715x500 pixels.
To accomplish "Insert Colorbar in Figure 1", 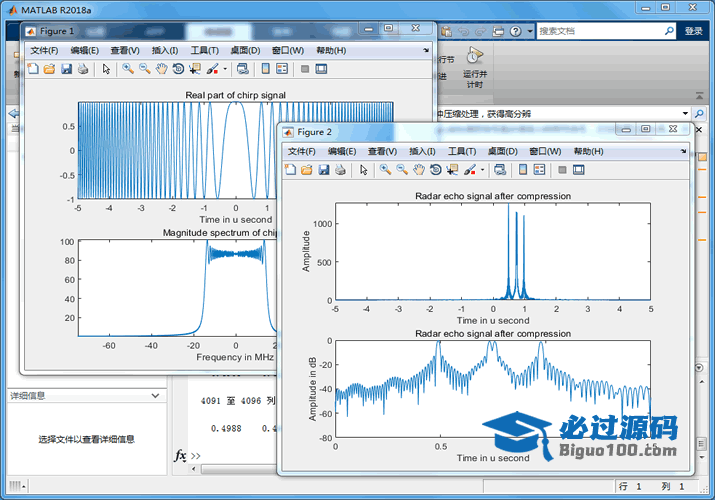I will pyautogui.click(x=265, y=69).
